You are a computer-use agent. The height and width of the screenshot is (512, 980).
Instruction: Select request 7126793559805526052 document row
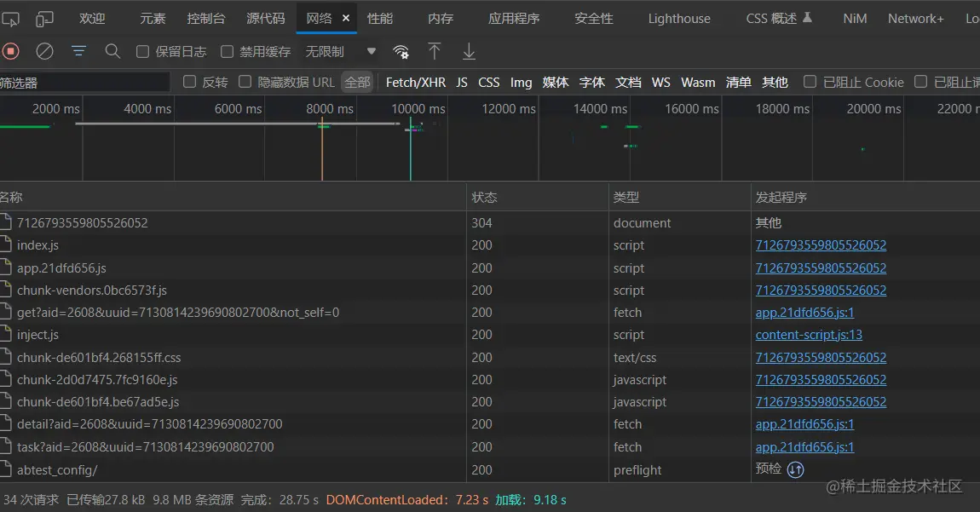coord(490,222)
